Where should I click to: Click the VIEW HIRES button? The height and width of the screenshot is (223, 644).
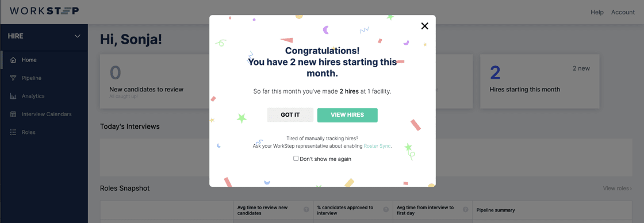[347, 115]
